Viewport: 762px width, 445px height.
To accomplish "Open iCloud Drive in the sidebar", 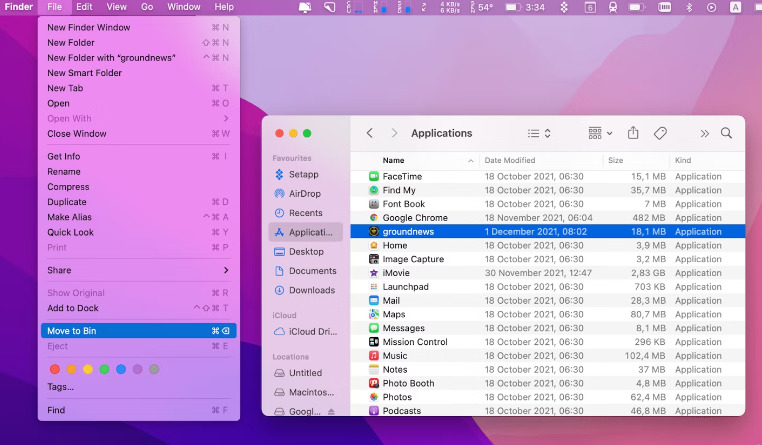I will click(x=306, y=331).
